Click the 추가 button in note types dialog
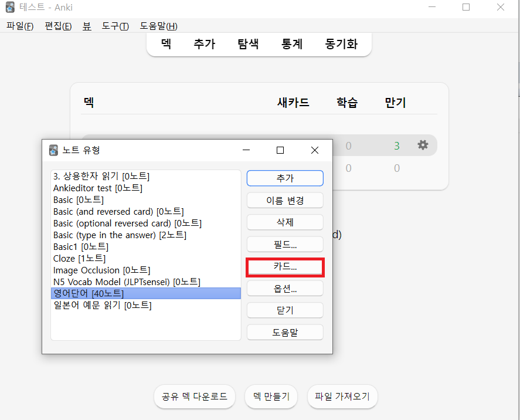This screenshot has height=420, width=520. [285, 178]
